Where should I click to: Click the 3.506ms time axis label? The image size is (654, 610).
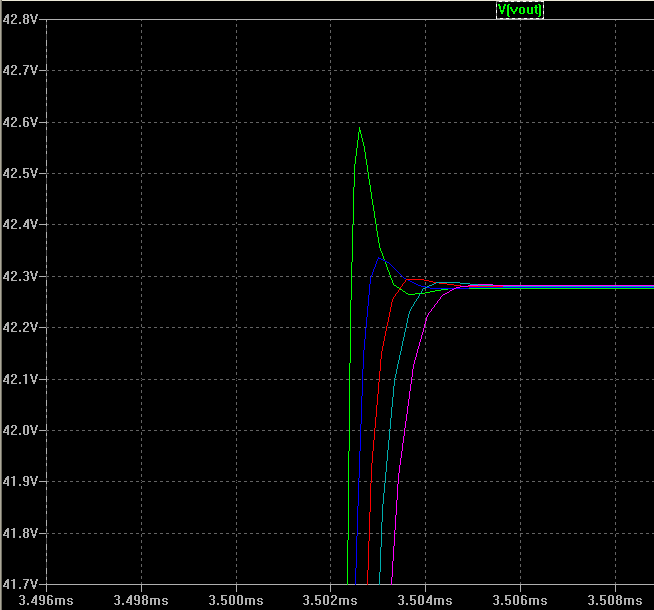coord(520,600)
